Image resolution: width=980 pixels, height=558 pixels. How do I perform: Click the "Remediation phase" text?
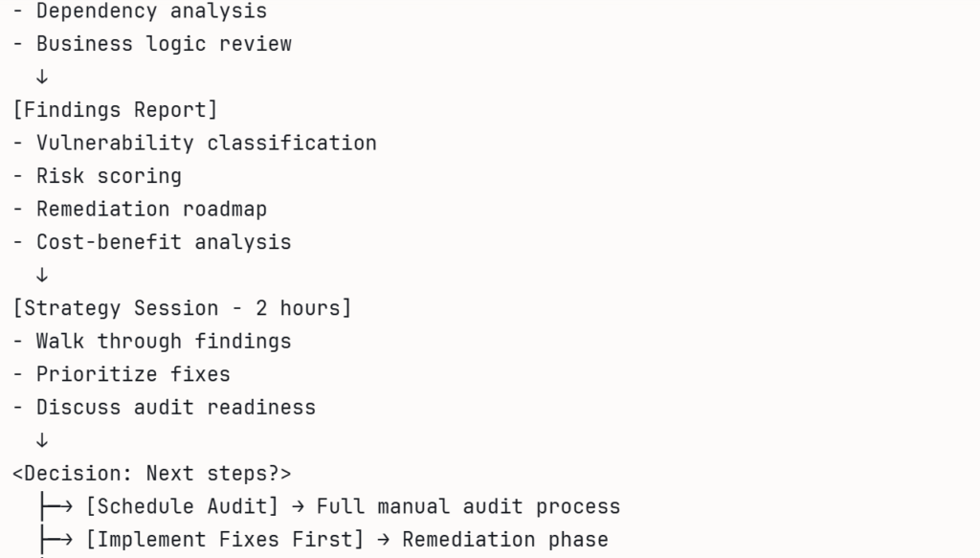point(504,539)
